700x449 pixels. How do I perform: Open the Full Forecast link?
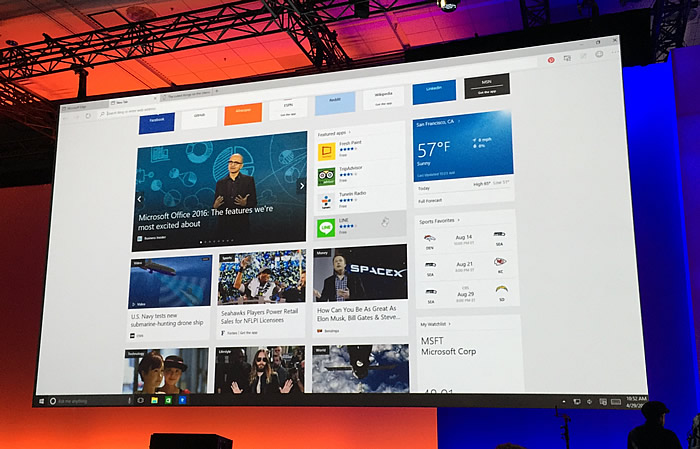pos(430,201)
